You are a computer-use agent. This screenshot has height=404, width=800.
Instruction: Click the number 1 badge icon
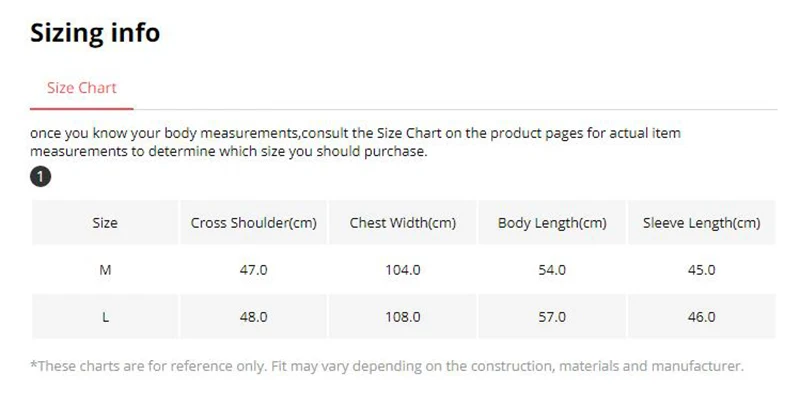tap(41, 178)
